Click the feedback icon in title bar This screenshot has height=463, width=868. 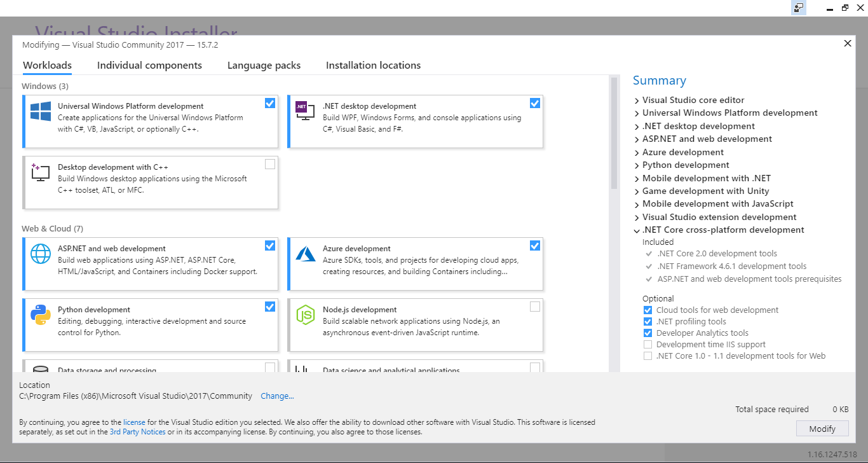click(799, 8)
